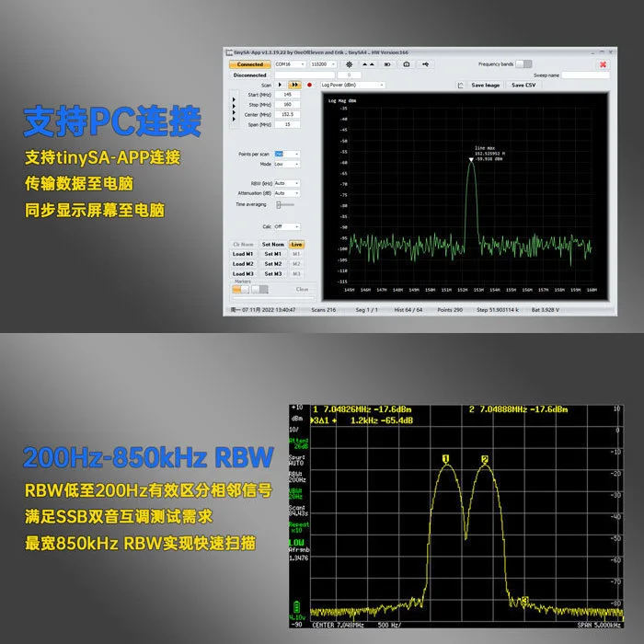This screenshot has height=644, width=644.
Task: Click the Clear markers button
Action: pyautogui.click(x=303, y=289)
